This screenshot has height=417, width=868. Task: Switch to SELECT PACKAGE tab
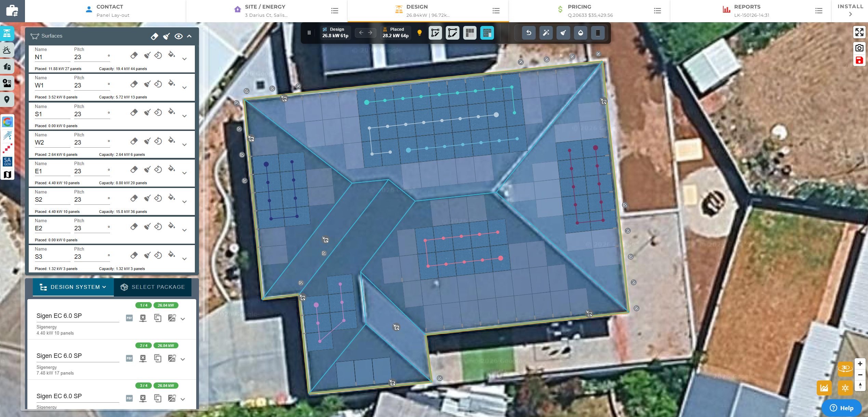coord(153,287)
